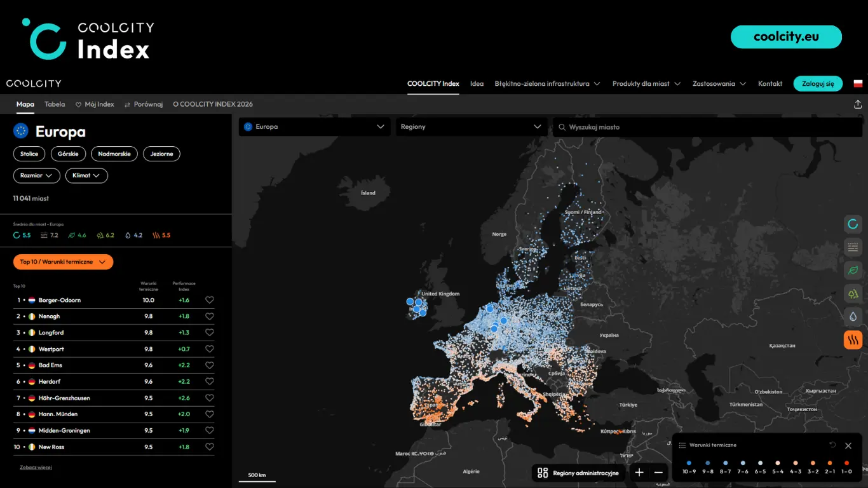Click the Zaloguj się button

[x=818, y=83]
